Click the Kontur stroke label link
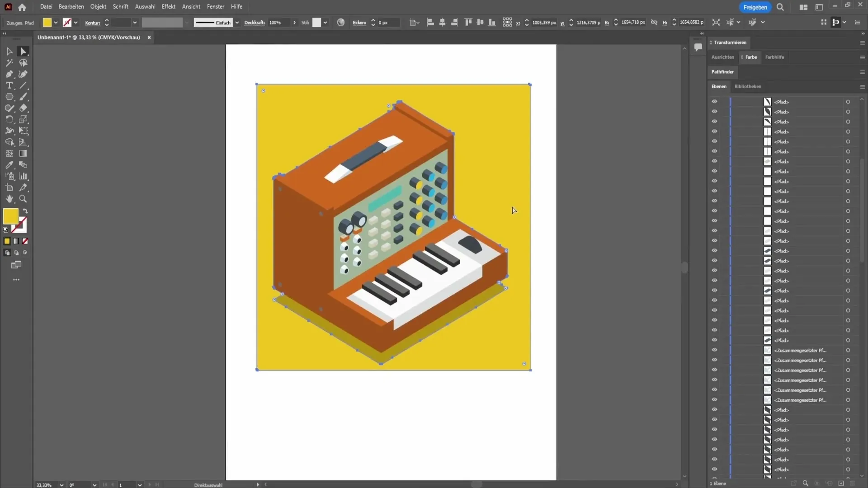Screen dimensions: 868x488 (x=92, y=23)
